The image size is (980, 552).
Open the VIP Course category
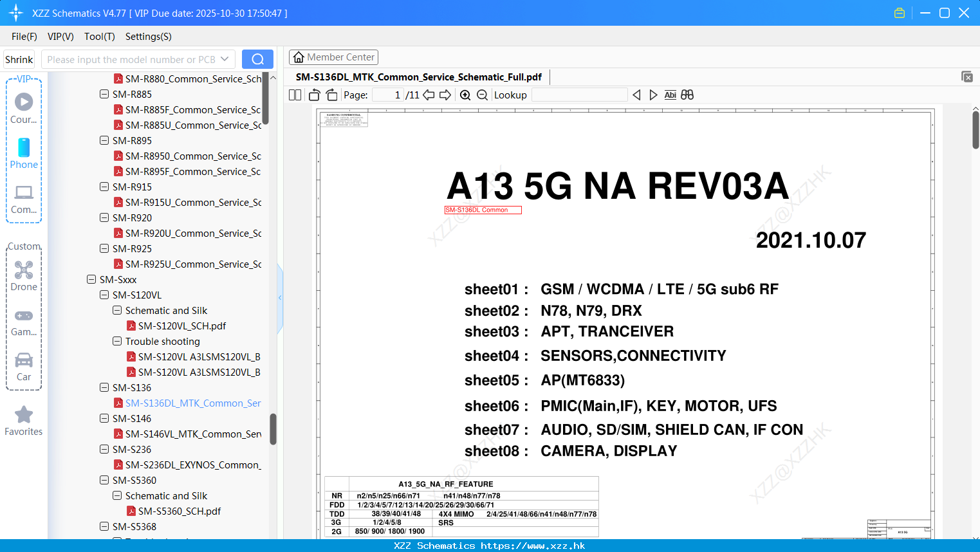click(x=24, y=108)
